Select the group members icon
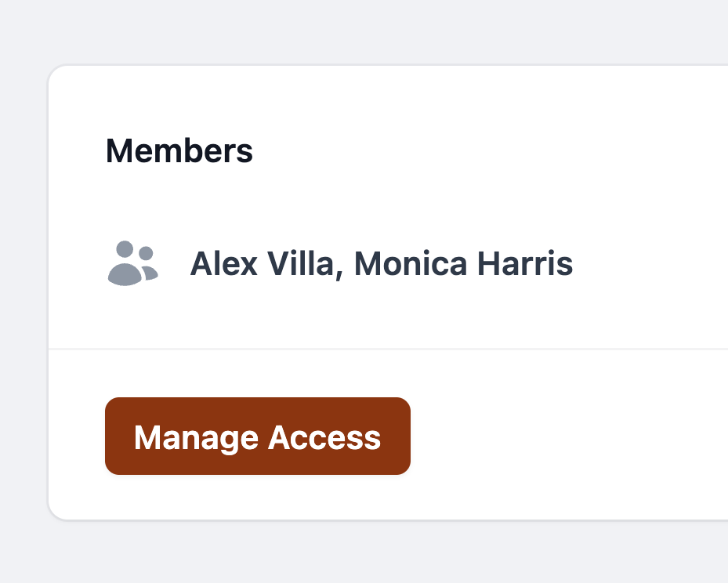Image resolution: width=728 pixels, height=583 pixels. [x=132, y=263]
